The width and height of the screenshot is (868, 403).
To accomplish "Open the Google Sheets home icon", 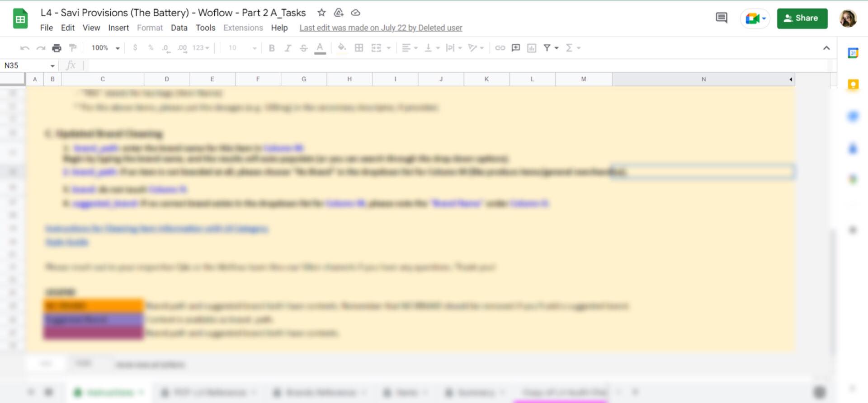I will tap(20, 19).
